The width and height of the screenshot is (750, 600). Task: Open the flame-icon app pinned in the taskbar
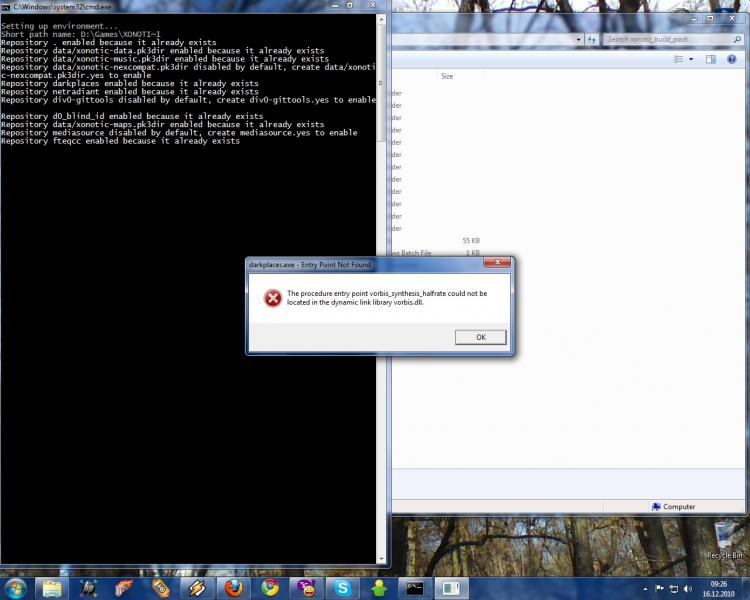click(x=124, y=588)
